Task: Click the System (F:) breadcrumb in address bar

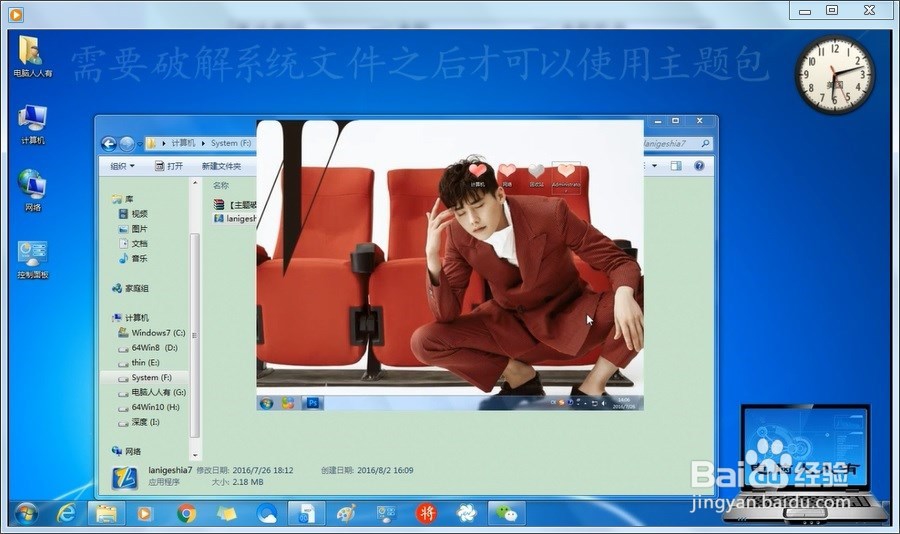Action: click(231, 143)
